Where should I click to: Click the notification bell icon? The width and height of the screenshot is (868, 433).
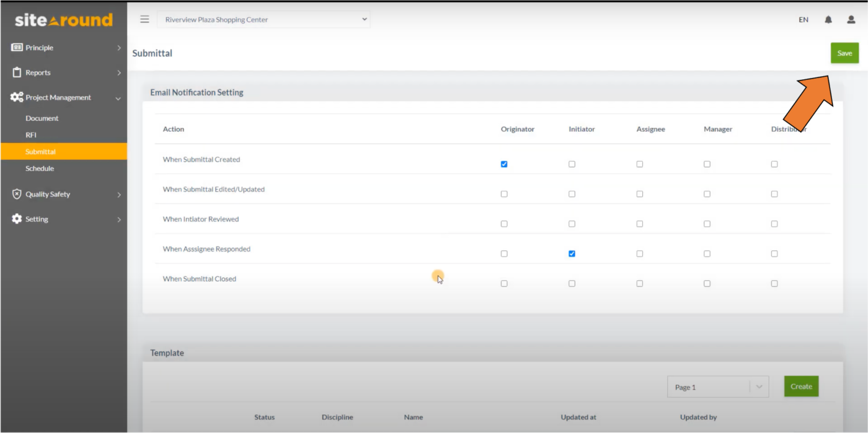tap(828, 19)
